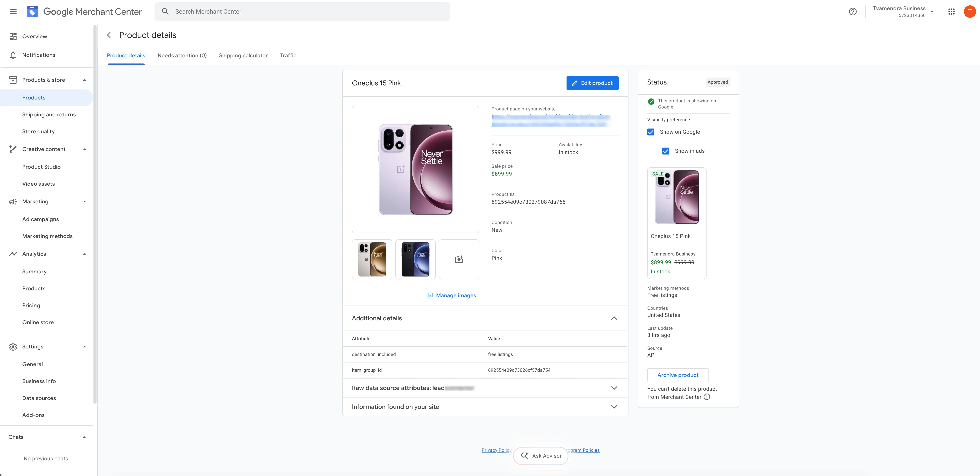This screenshot has width=980, height=476.
Task: Toggle the Show in ads checkbox
Action: tap(665, 151)
